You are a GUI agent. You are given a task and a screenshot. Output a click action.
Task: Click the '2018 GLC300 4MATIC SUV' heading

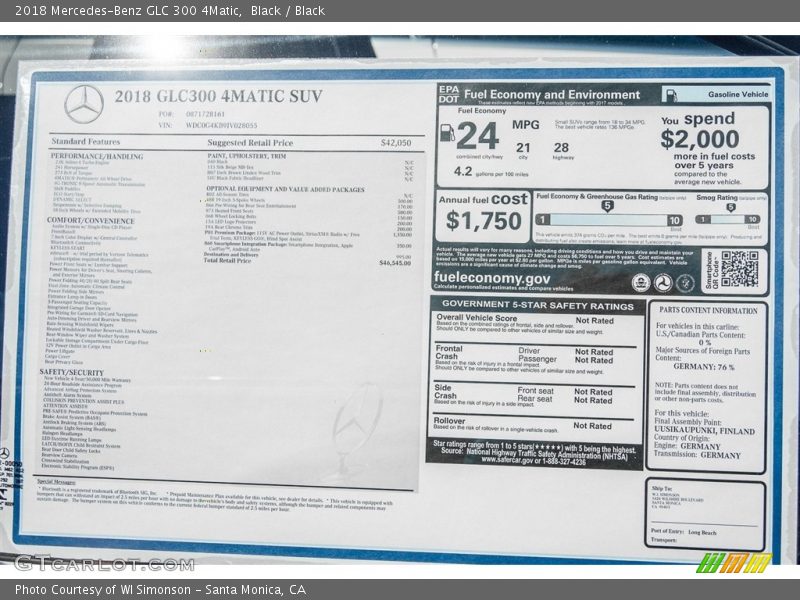[218, 96]
